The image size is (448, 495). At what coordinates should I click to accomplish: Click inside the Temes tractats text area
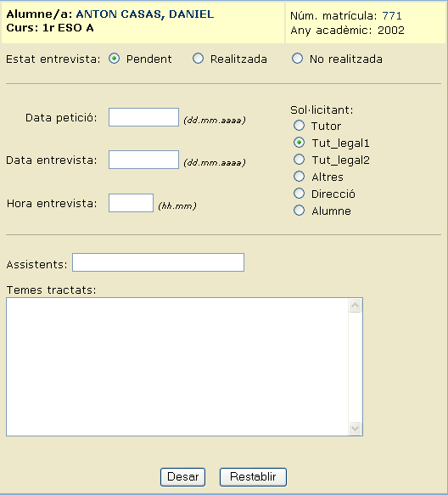pyautogui.click(x=177, y=367)
